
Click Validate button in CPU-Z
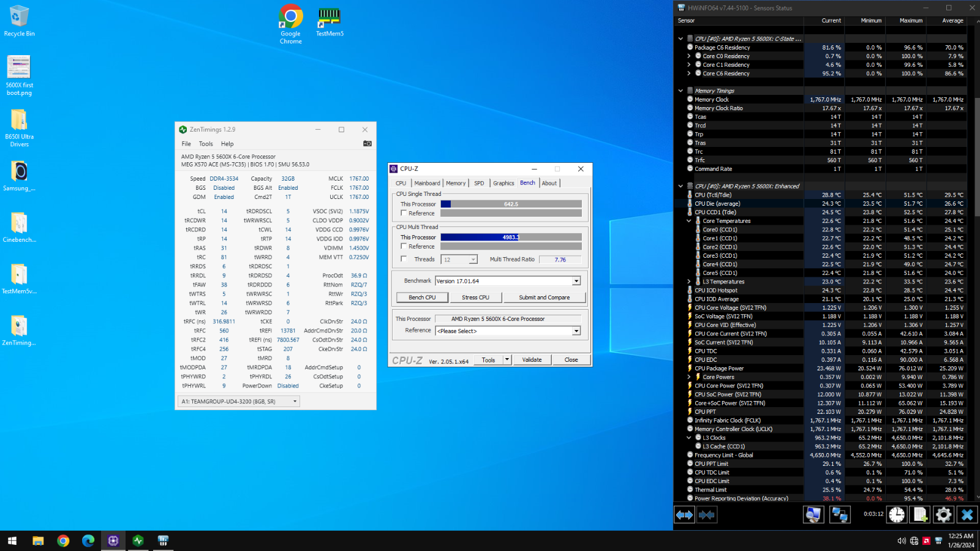[532, 360]
